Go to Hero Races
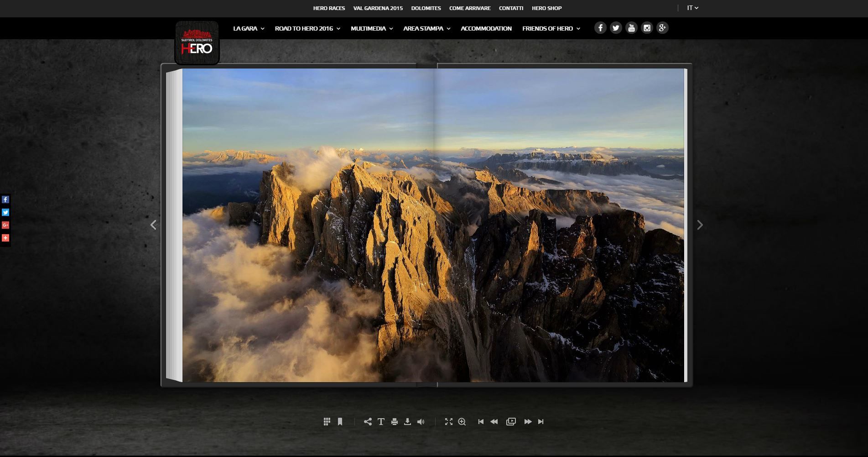 click(329, 8)
